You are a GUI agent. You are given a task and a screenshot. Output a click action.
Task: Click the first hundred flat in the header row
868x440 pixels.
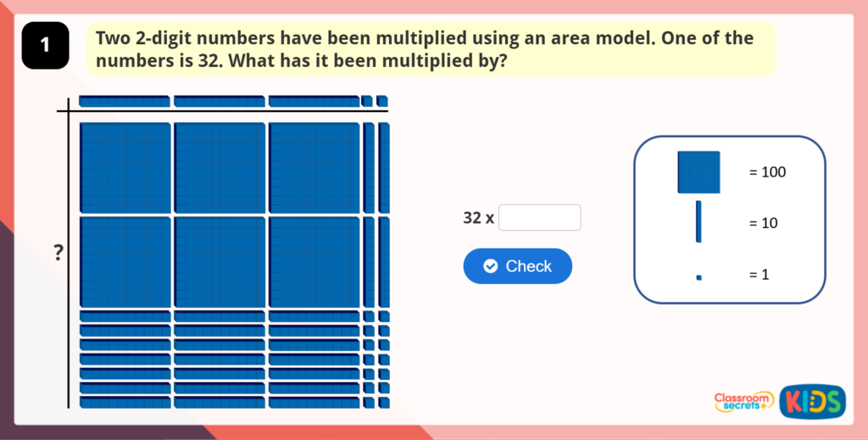pyautogui.click(x=125, y=102)
